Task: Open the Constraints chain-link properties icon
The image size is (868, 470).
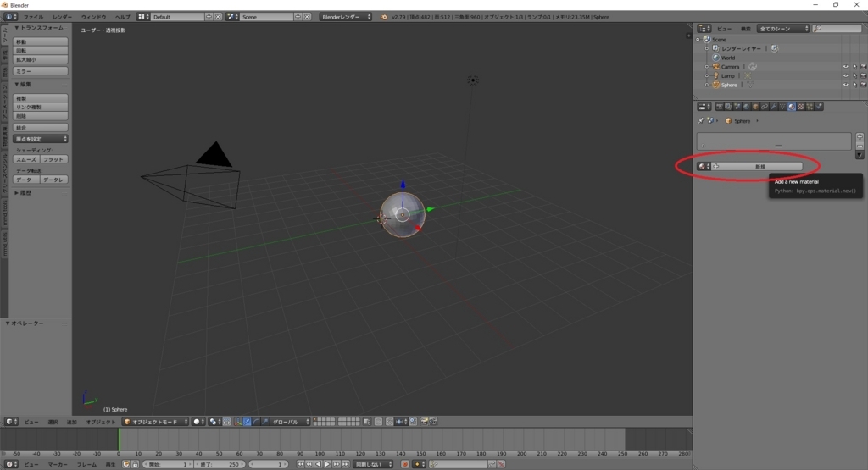Action: 765,107
